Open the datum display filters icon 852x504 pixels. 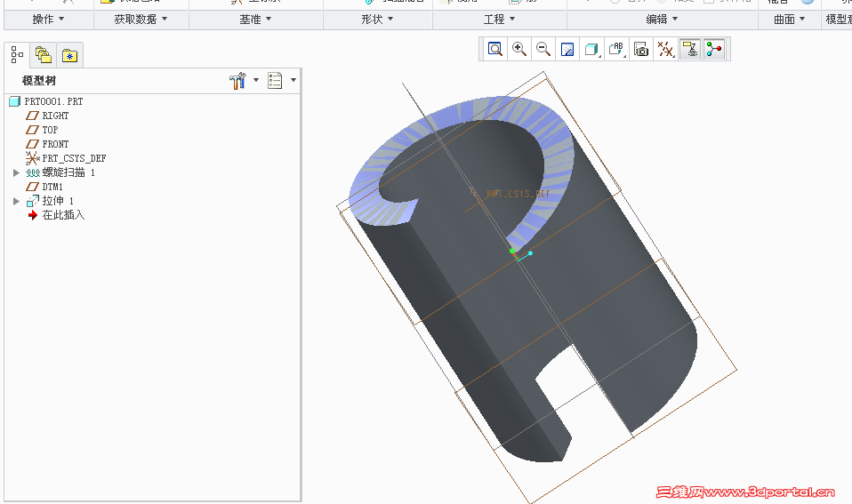665,50
